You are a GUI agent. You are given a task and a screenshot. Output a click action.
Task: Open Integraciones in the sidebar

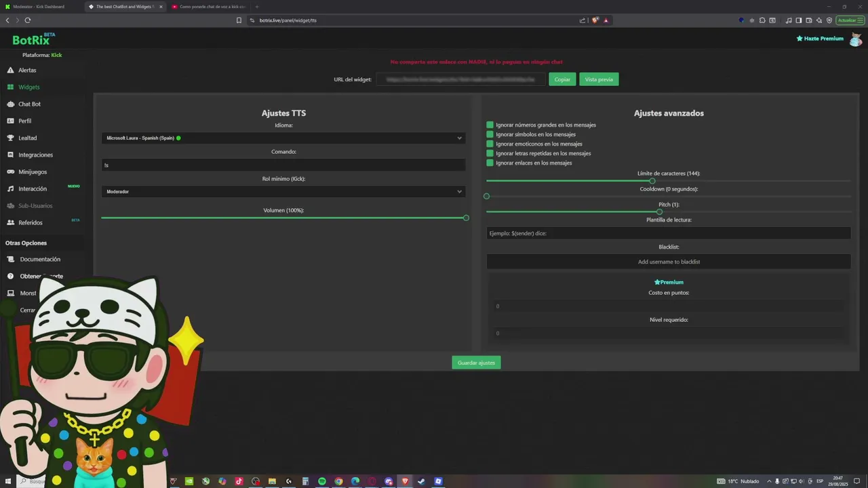point(35,155)
